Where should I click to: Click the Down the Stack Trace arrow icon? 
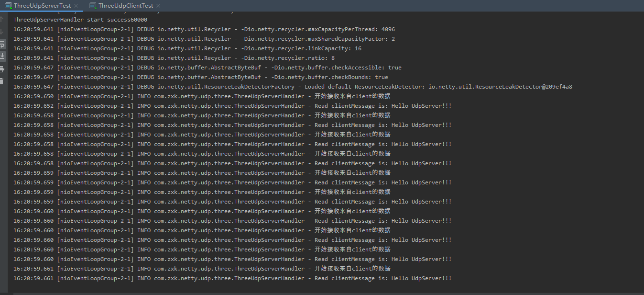tap(3, 31)
